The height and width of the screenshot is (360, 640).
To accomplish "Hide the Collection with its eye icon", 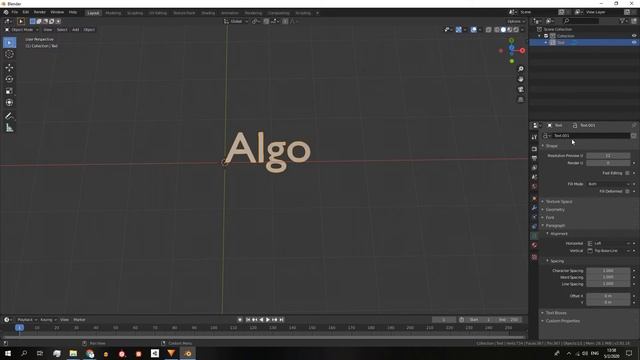I will (x=634, y=36).
